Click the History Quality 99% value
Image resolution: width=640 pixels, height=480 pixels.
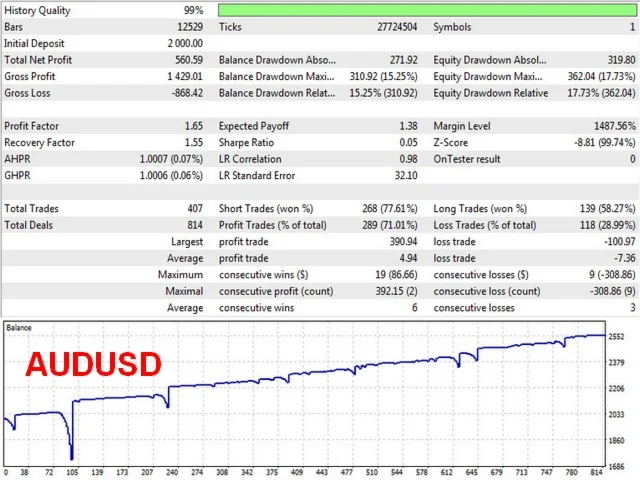(x=192, y=9)
